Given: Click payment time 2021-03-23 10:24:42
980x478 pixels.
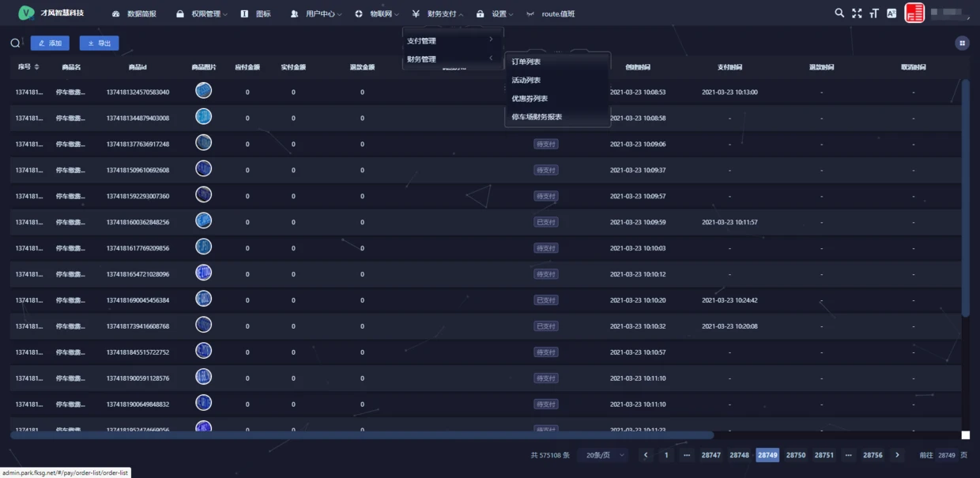Looking at the screenshot, I should (x=729, y=300).
